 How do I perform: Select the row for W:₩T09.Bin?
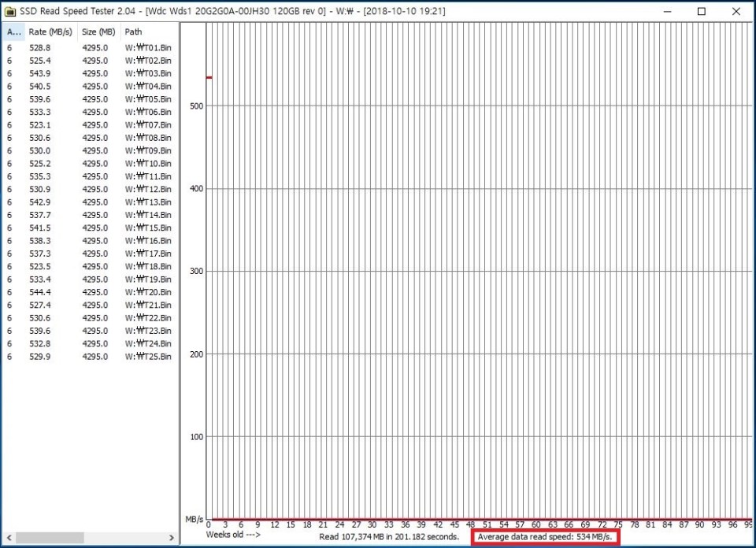point(90,151)
